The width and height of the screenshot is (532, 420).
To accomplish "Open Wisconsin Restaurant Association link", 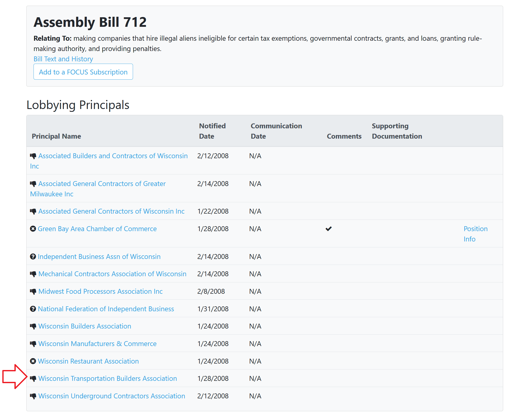I will pos(88,361).
